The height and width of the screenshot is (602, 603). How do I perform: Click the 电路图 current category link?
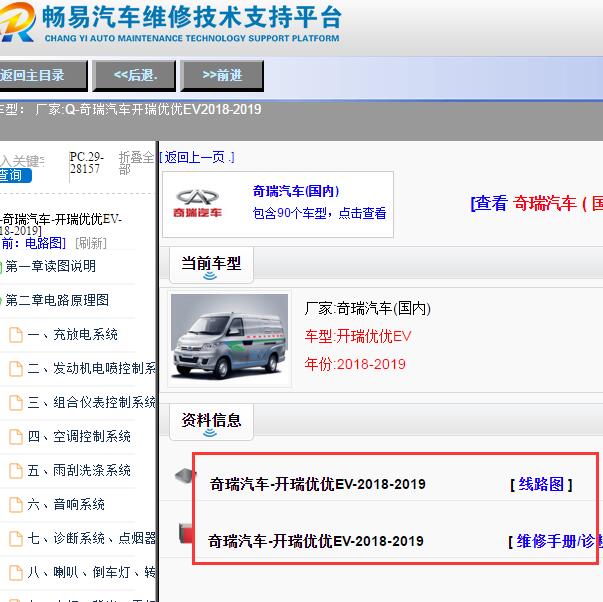pyautogui.click(x=45, y=243)
